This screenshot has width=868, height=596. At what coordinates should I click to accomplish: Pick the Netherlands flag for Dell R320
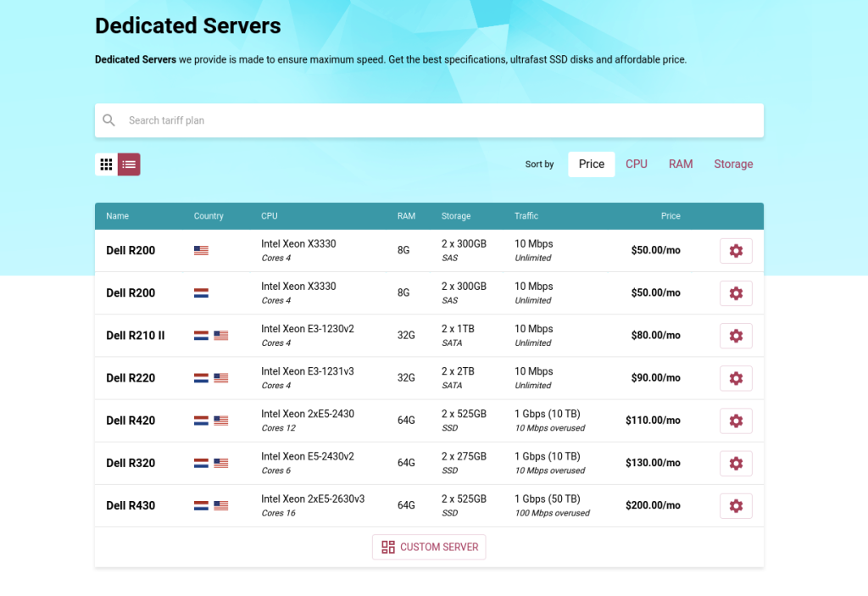201,463
